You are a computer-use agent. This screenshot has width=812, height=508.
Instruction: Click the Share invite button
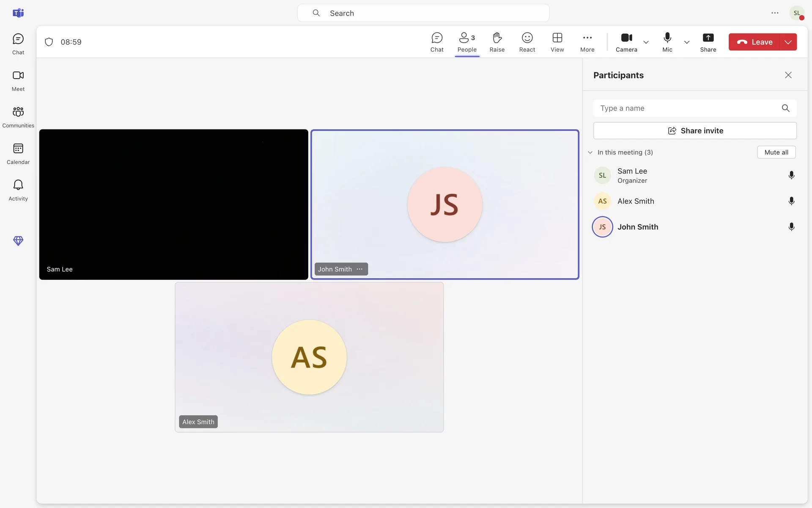click(695, 131)
